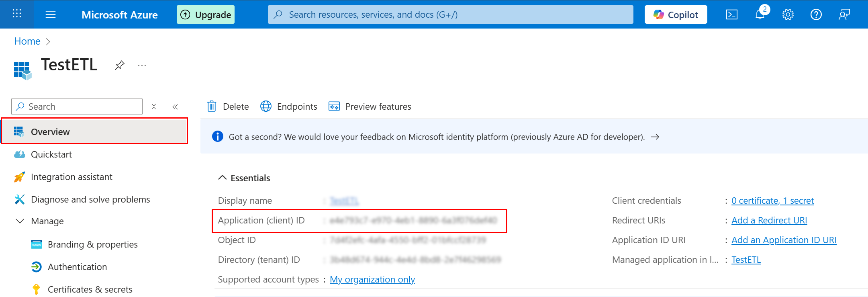This screenshot has width=868, height=297.
Task: Click the Upgrade button
Action: coord(206,15)
